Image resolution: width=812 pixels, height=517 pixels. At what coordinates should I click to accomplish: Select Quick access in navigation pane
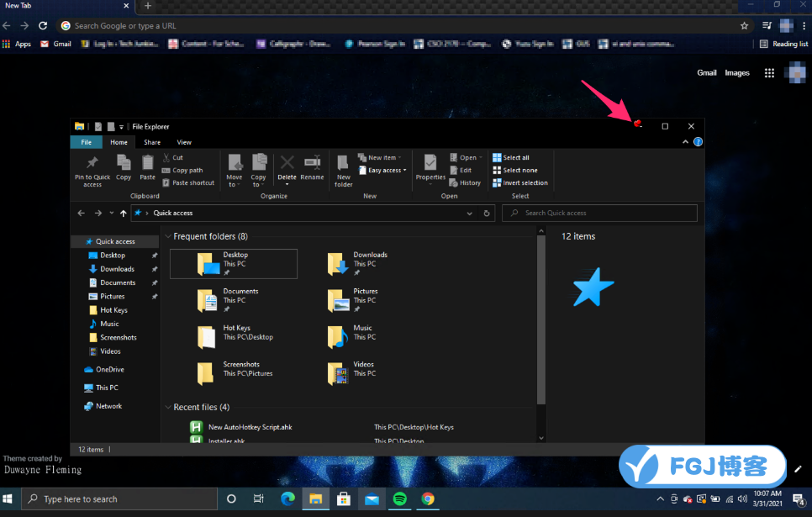tap(115, 241)
